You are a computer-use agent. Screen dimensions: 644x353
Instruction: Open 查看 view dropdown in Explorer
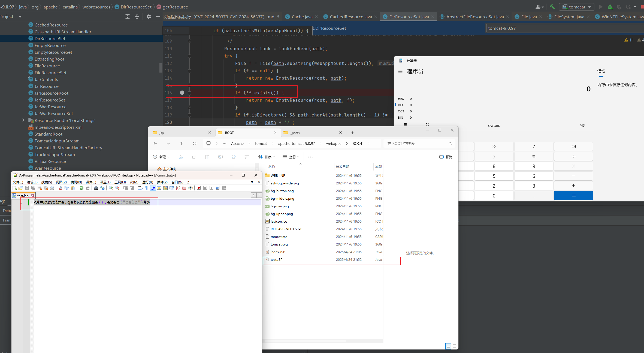[291, 157]
